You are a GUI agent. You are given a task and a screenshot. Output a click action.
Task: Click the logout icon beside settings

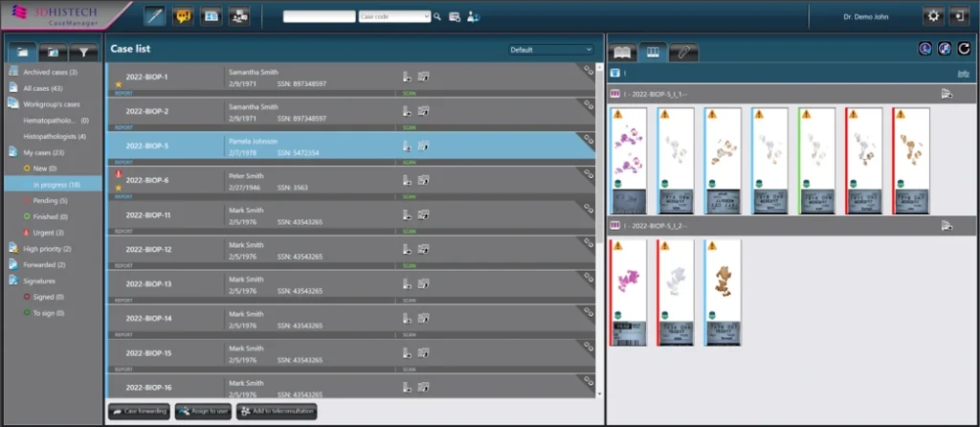point(959,16)
